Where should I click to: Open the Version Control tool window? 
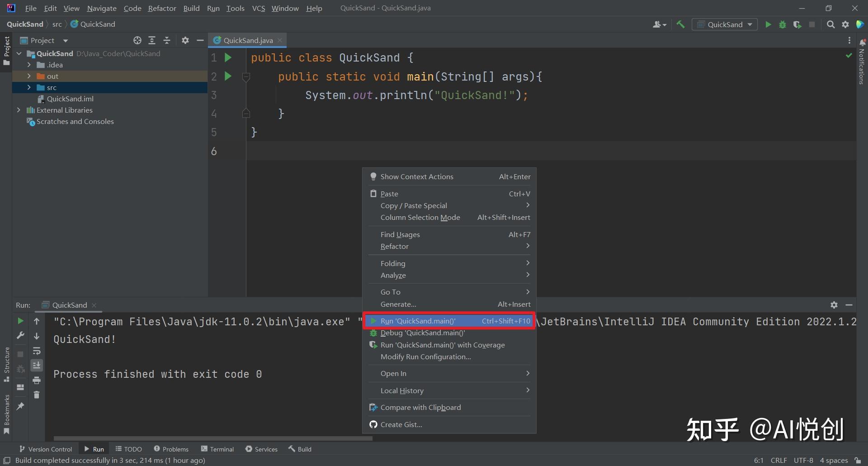(x=46, y=449)
